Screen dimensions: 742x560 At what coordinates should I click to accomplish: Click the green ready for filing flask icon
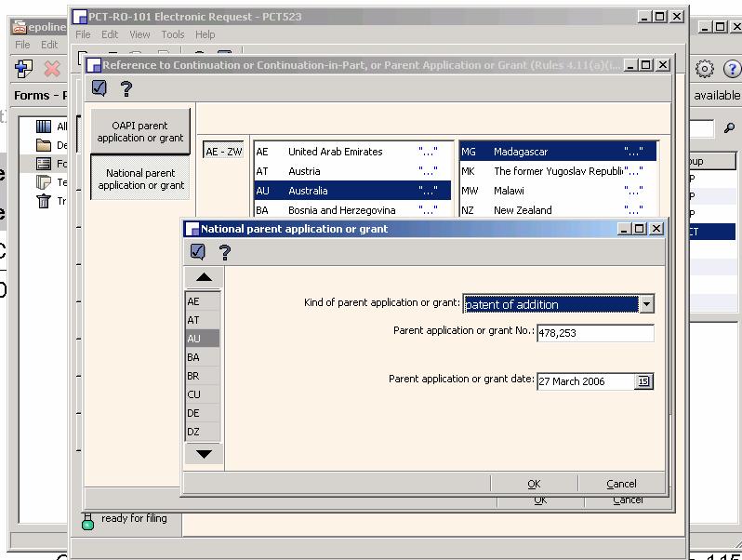tap(87, 521)
